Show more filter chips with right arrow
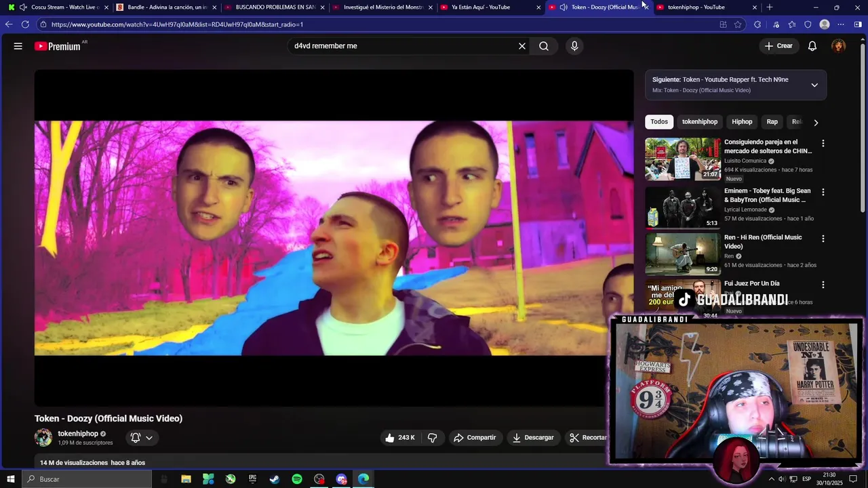 click(816, 123)
